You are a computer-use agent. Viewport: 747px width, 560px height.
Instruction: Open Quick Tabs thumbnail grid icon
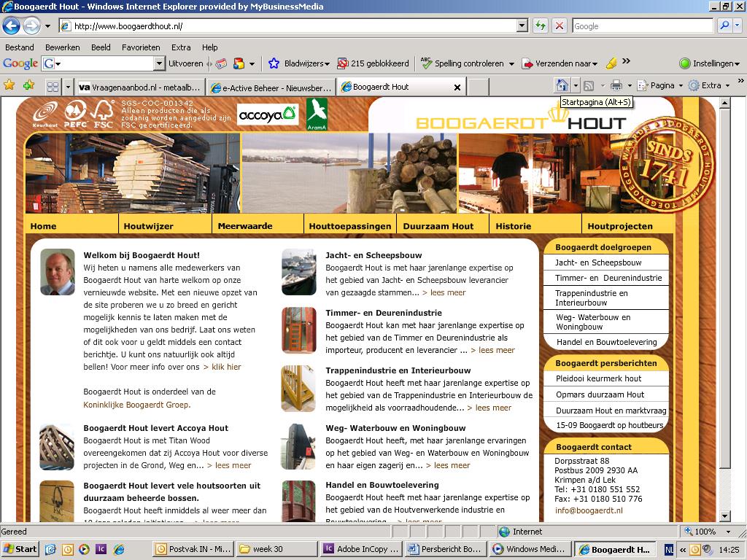pyautogui.click(x=53, y=87)
